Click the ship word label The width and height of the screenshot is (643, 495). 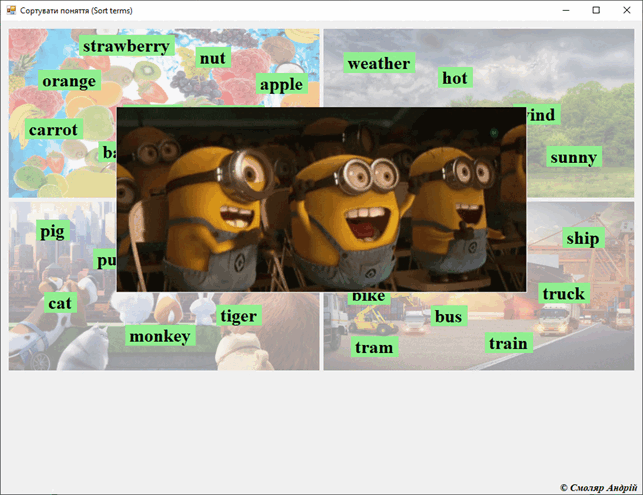[583, 237]
